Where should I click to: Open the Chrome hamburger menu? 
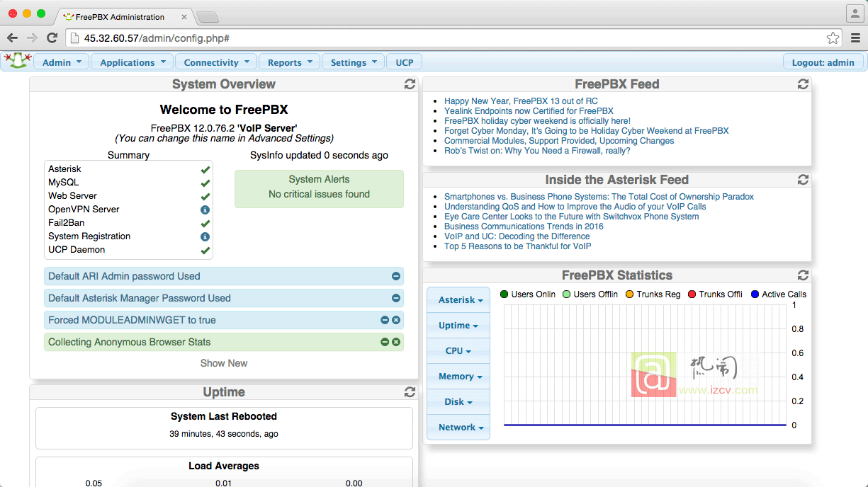pyautogui.click(x=855, y=38)
